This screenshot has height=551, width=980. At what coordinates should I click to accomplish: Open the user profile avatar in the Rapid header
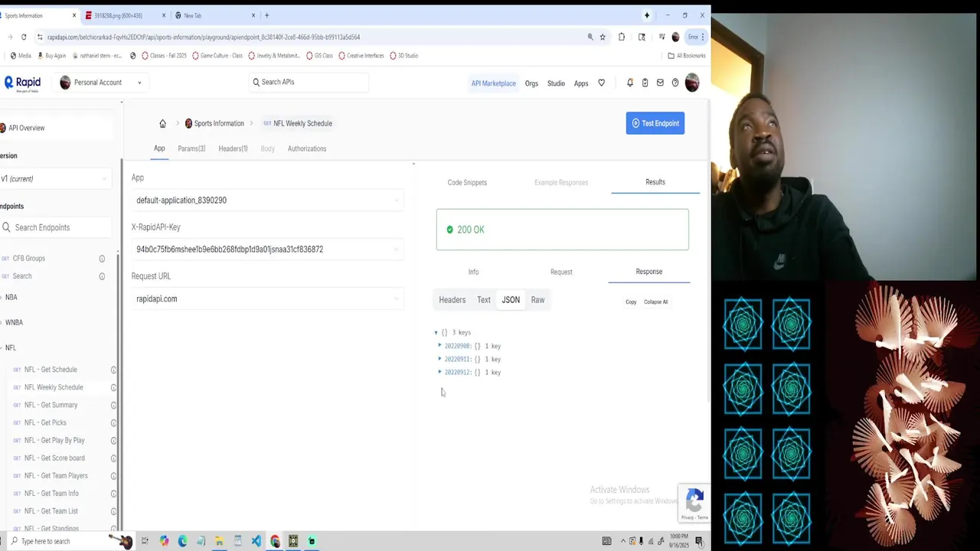[692, 83]
